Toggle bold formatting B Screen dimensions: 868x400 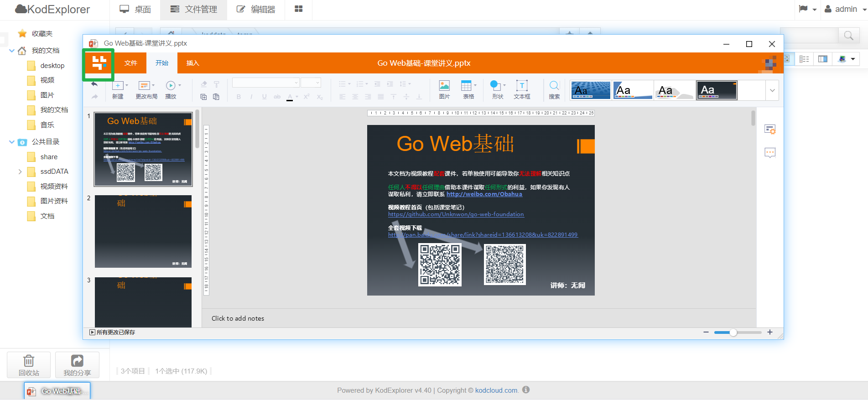tap(239, 97)
